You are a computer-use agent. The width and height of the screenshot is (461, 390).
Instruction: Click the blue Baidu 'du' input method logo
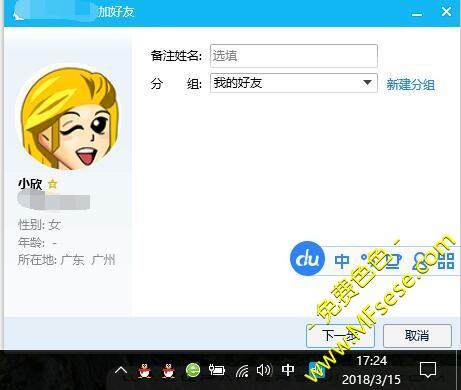(307, 258)
